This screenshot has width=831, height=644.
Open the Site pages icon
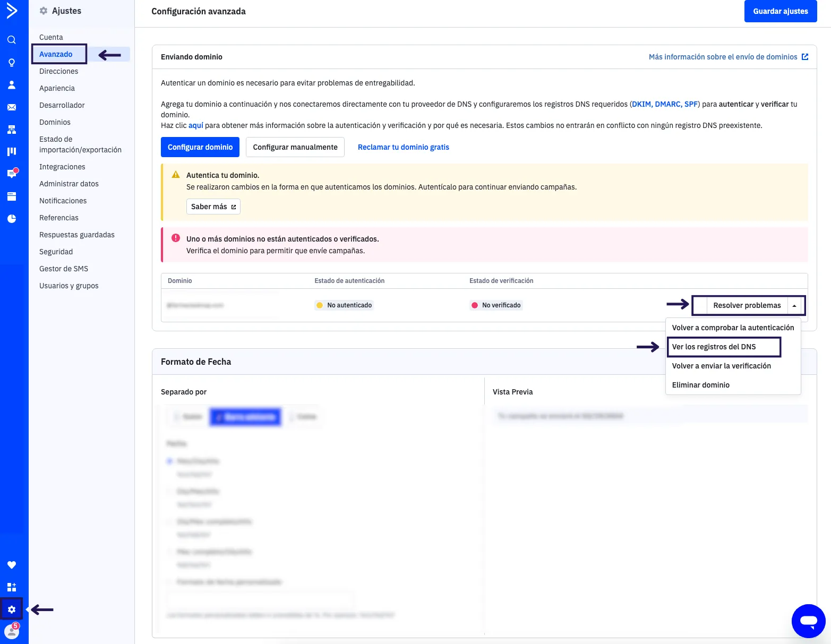pyautogui.click(x=12, y=196)
